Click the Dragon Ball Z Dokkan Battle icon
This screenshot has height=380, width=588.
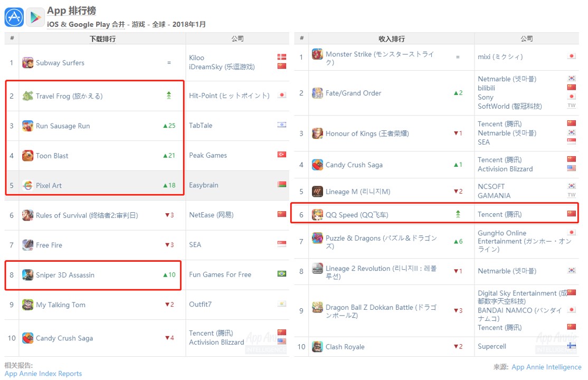coord(317,307)
